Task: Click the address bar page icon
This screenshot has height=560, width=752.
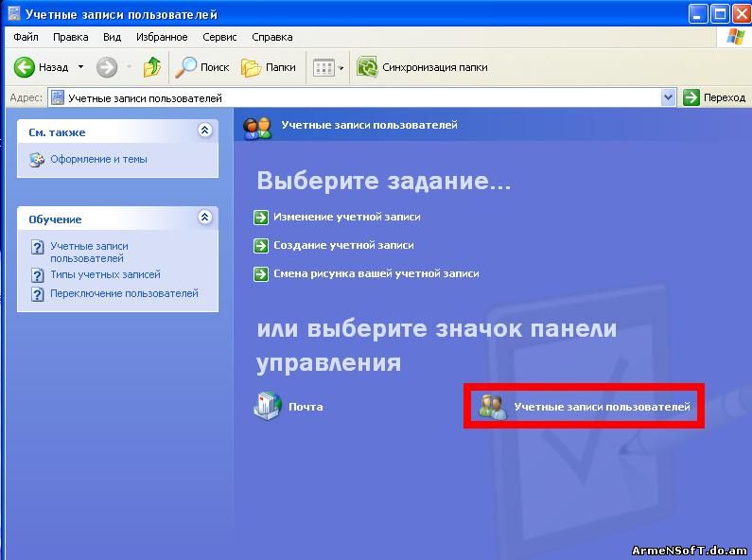Action: (58, 97)
